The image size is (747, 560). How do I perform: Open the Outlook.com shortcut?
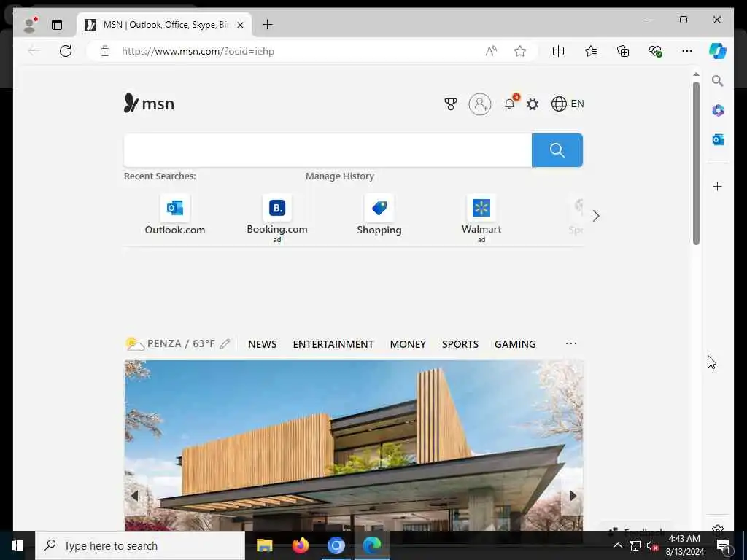coord(175,215)
